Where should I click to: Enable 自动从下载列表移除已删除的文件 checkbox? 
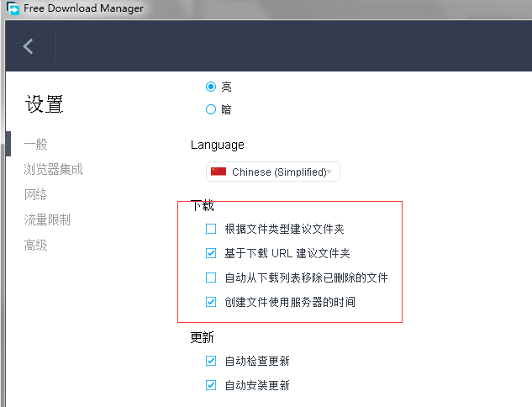[x=211, y=277]
